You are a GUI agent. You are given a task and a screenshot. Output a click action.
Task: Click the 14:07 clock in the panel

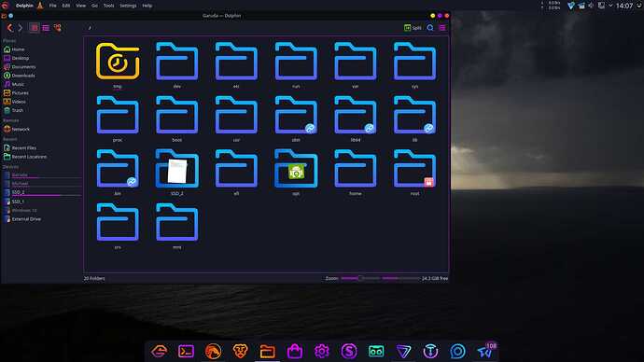tap(624, 6)
